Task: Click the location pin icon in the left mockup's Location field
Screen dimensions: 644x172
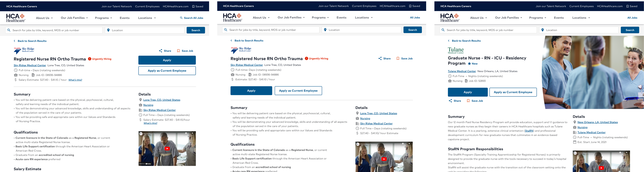Action: click(108, 30)
